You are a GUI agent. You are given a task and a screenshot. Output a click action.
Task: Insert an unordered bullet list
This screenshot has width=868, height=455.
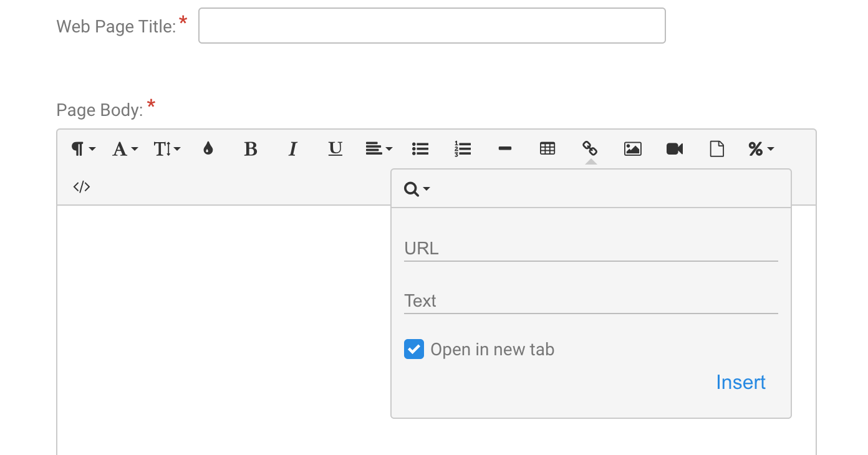pyautogui.click(x=420, y=149)
